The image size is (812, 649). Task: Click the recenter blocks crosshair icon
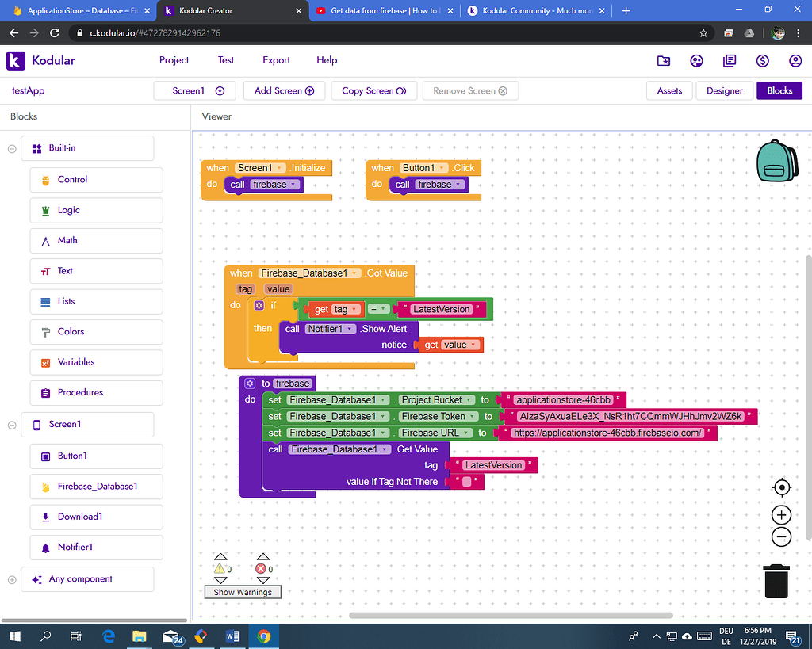[781, 487]
